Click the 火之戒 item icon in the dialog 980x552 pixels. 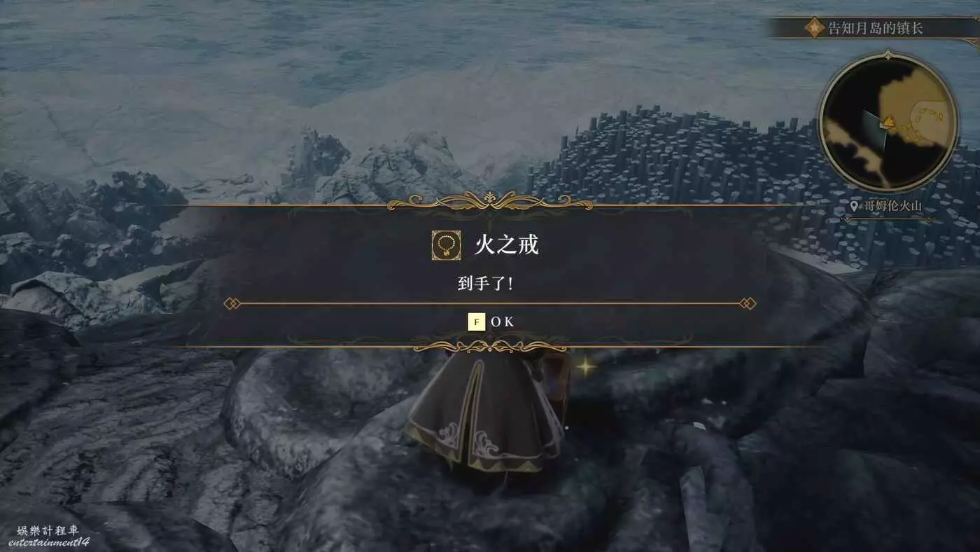coord(446,245)
